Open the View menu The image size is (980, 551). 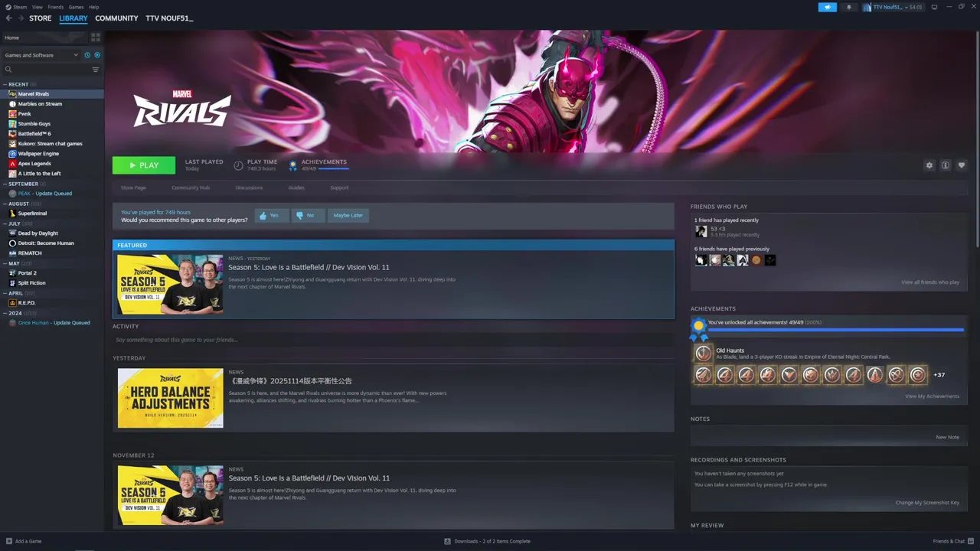[x=37, y=7]
